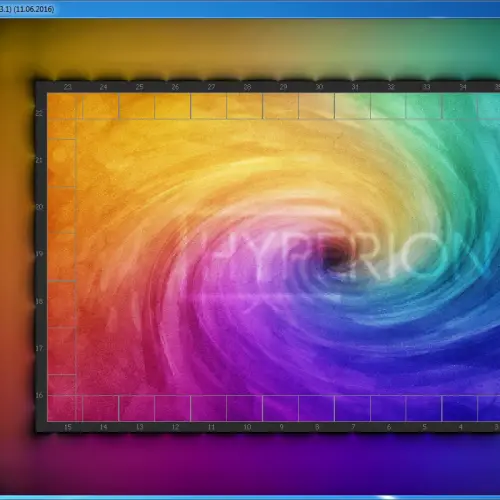Click LED zone 11 on bottom edge
This screenshot has width=500, height=500.
pos(209,408)
